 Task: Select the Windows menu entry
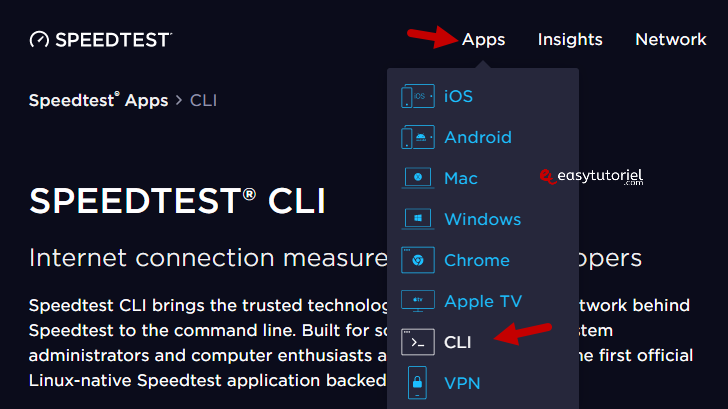pos(482,220)
